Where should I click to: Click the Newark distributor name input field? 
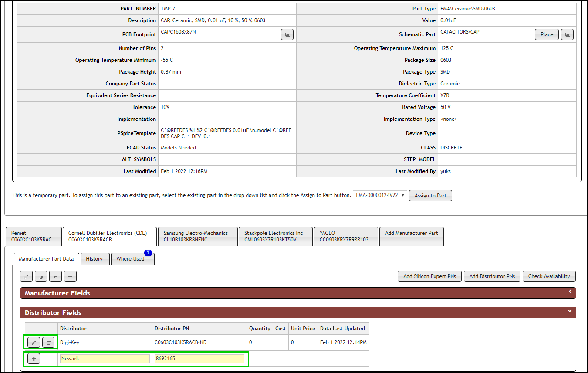(105, 358)
